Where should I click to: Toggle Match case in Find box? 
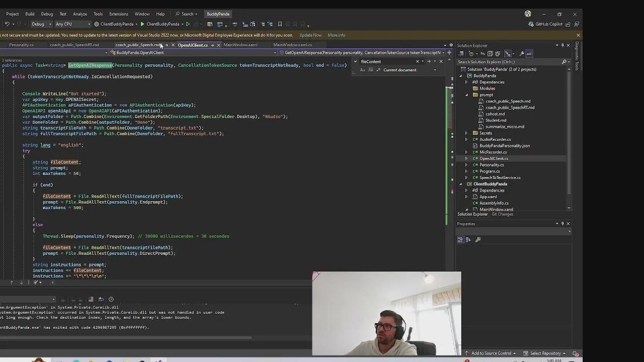[363, 70]
